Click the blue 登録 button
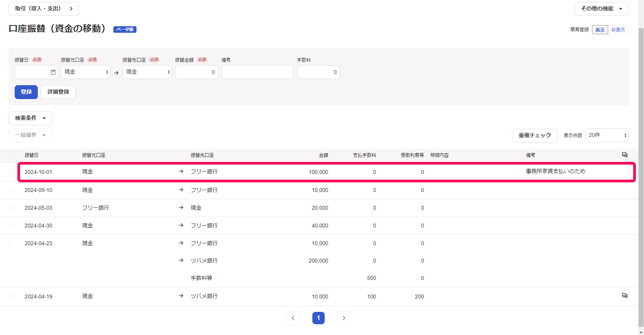The height and width of the screenshot is (335, 644). 26,92
